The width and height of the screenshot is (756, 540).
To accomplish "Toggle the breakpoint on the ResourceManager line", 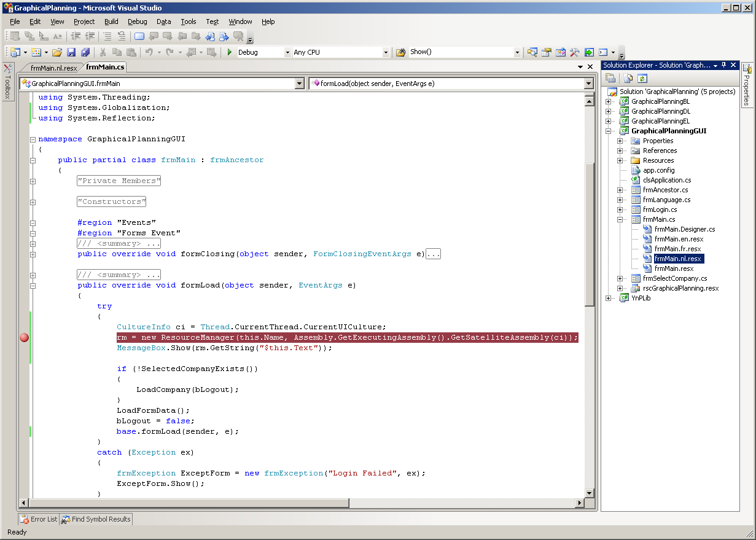I will (x=24, y=337).
